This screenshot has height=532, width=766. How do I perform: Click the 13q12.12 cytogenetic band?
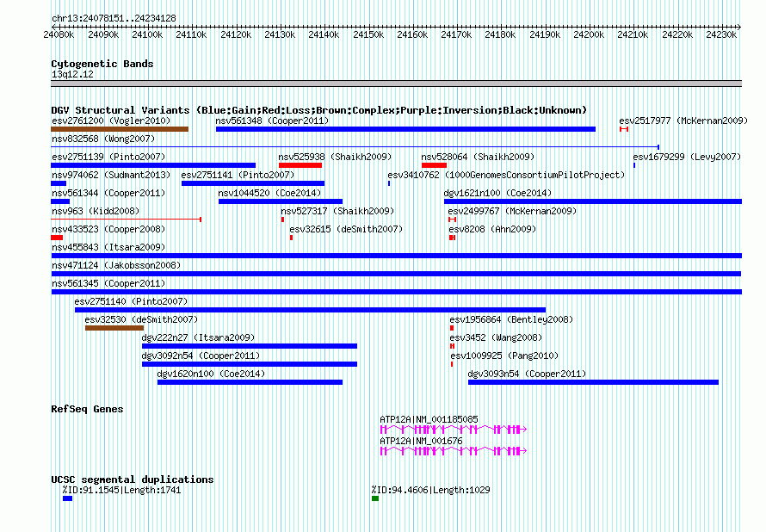396,84
